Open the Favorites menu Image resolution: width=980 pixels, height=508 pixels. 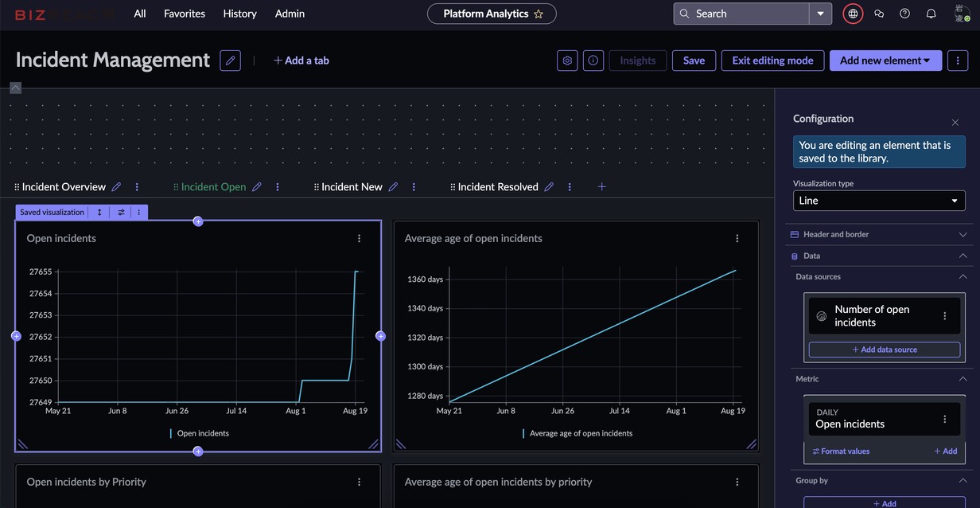[185, 14]
